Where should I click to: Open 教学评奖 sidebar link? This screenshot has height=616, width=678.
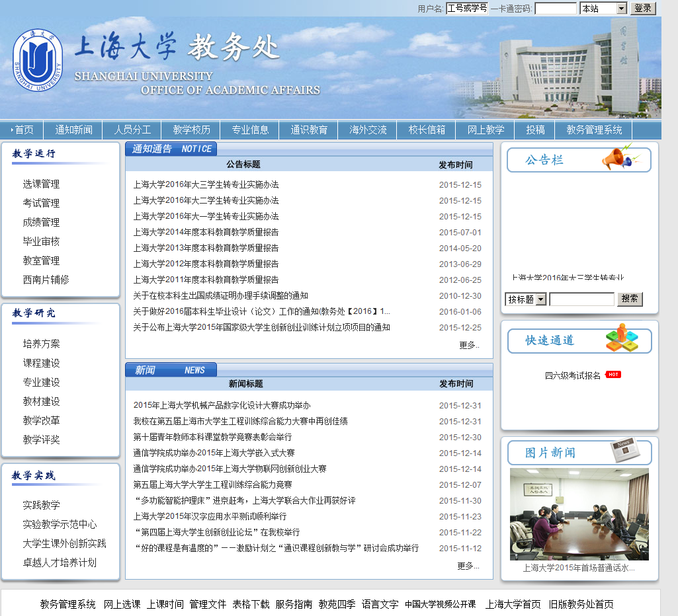coord(41,440)
